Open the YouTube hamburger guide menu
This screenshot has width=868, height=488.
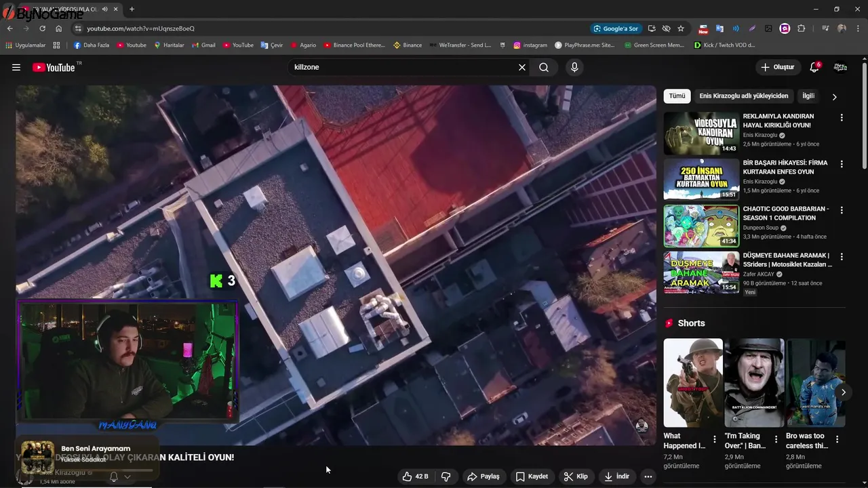(16, 67)
